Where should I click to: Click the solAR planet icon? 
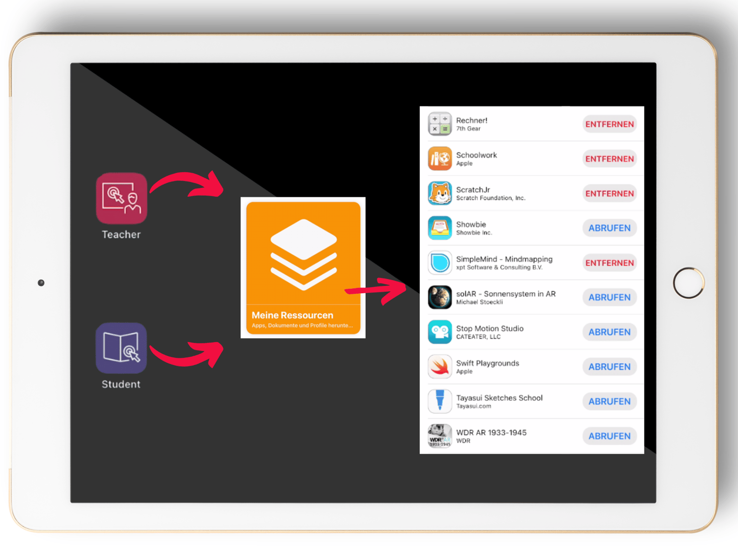[439, 297]
